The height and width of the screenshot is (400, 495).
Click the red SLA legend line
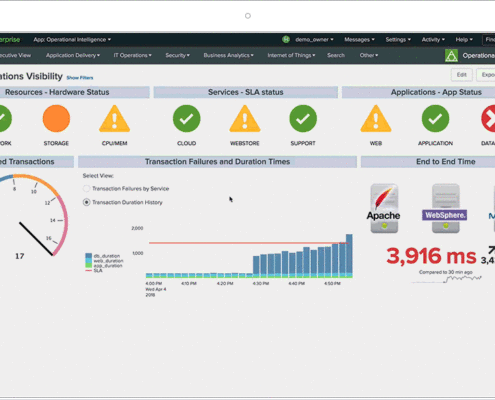(x=88, y=270)
